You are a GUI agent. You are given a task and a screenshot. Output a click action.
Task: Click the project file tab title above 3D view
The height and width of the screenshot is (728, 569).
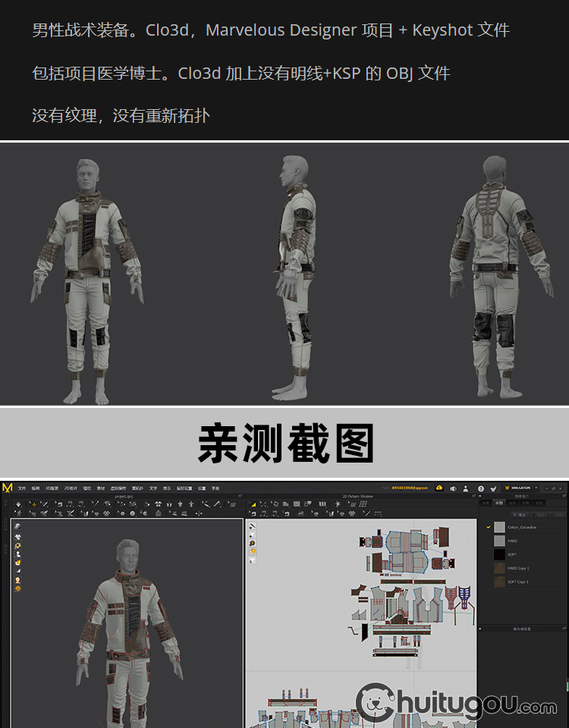click(x=124, y=496)
